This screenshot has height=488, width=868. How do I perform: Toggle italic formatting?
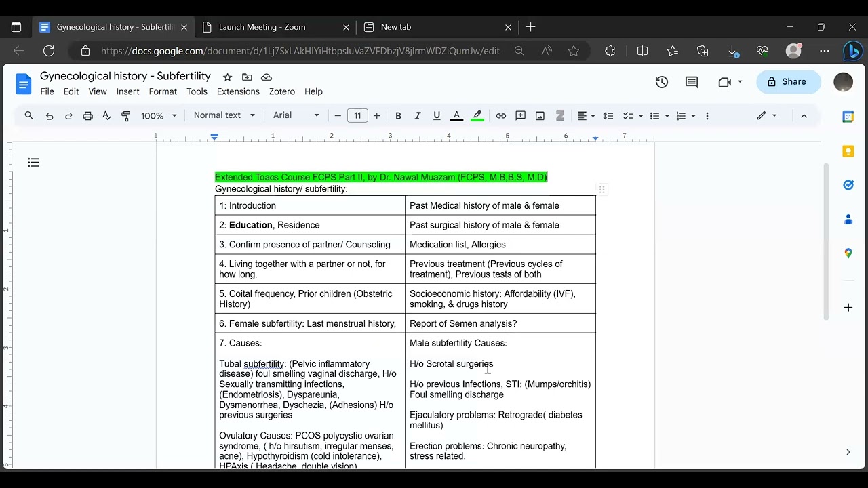click(418, 116)
